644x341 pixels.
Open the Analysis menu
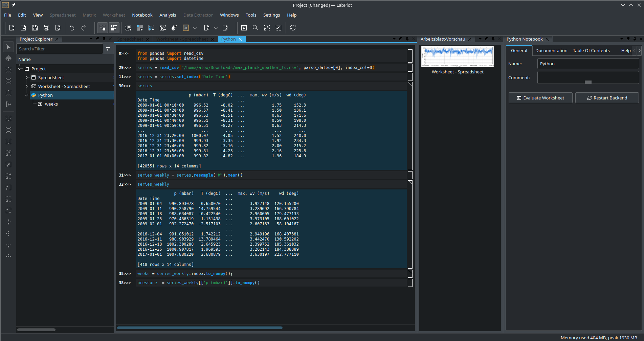pos(168,15)
